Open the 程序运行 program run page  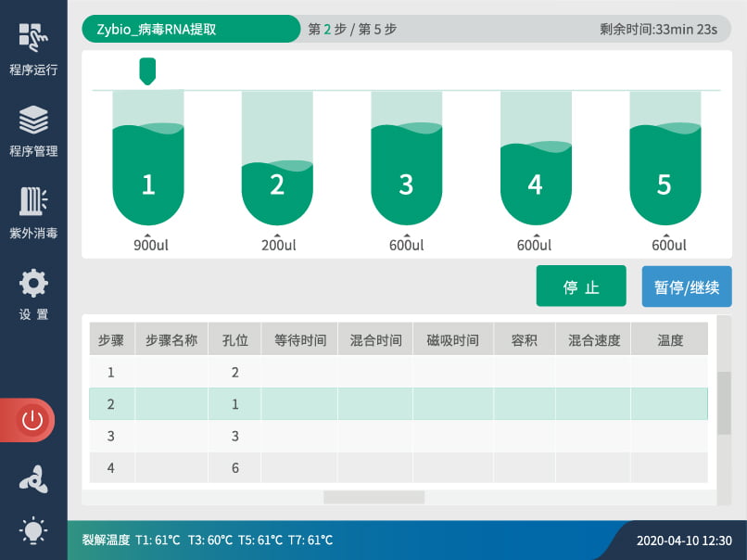pos(33,48)
